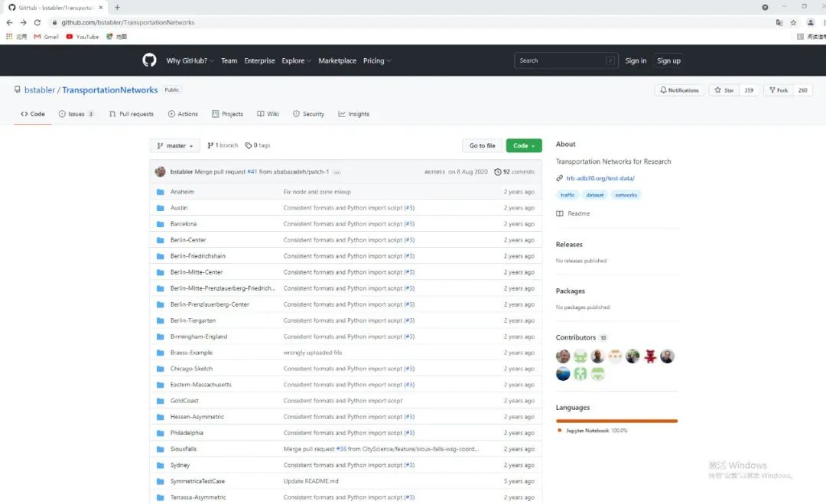This screenshot has height=504, width=826.
Task: Open browser profile icon
Action: point(811,23)
